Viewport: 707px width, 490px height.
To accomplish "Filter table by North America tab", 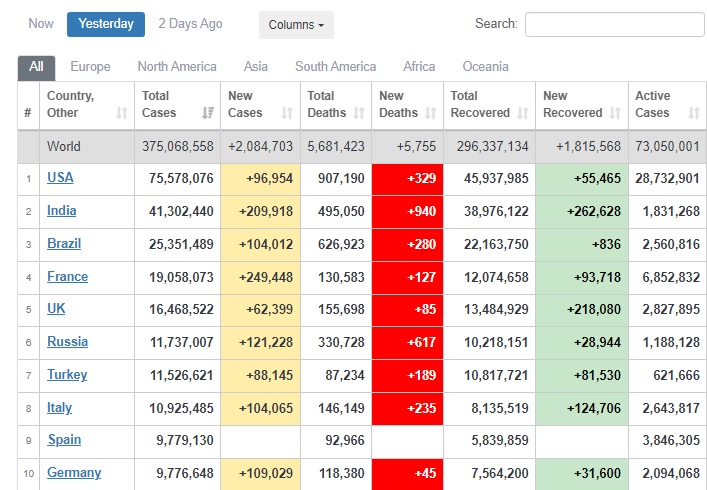I will (177, 67).
